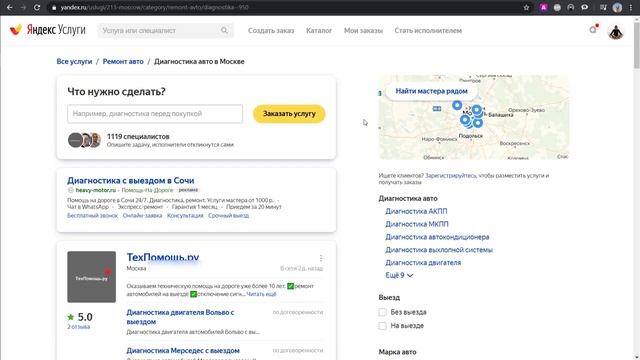This screenshot has width=640, height=360.
Task: Click ad link 'Консультация'
Action: tap(185, 216)
